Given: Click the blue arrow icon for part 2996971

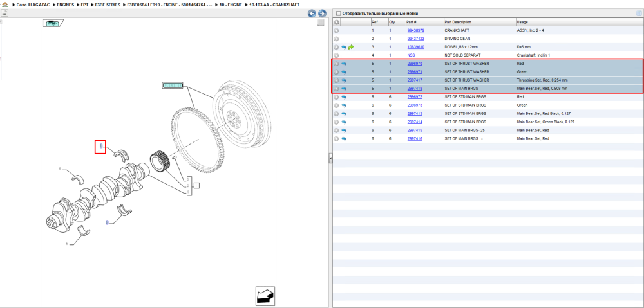Looking at the screenshot, I should click(344, 72).
